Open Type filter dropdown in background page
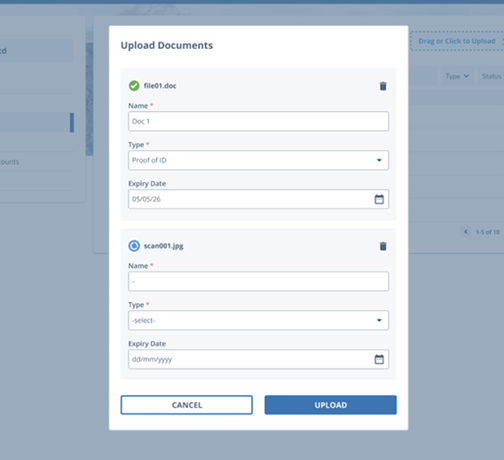Viewport: 504px width, 460px height. click(457, 76)
